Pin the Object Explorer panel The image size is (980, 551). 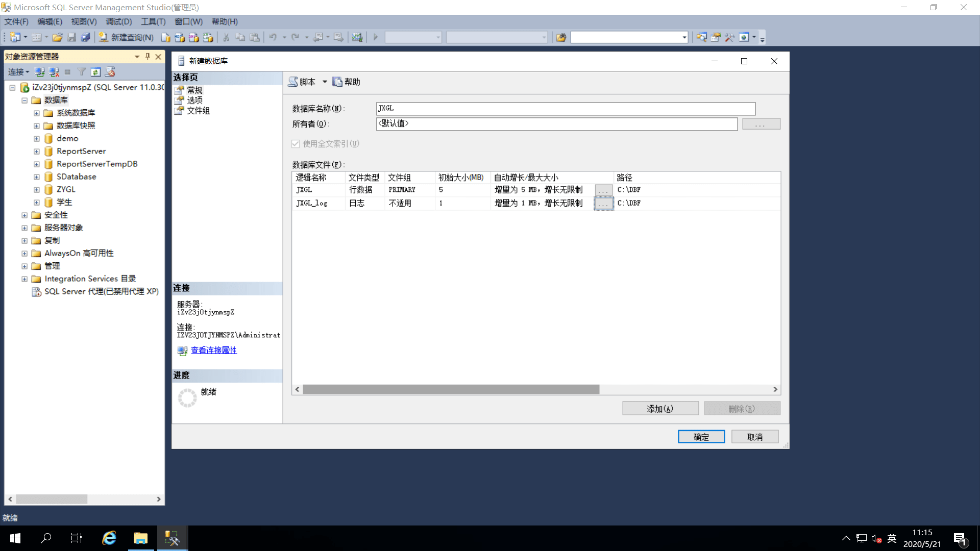point(148,57)
